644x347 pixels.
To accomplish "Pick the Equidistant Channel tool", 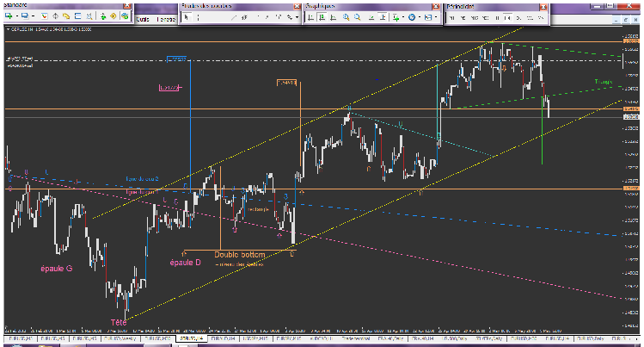I will coord(244,17).
